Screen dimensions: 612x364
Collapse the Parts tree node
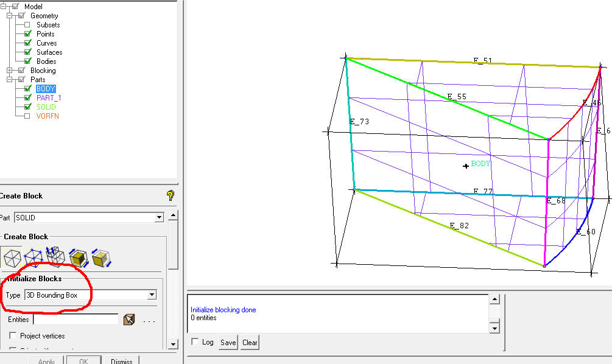[9, 79]
